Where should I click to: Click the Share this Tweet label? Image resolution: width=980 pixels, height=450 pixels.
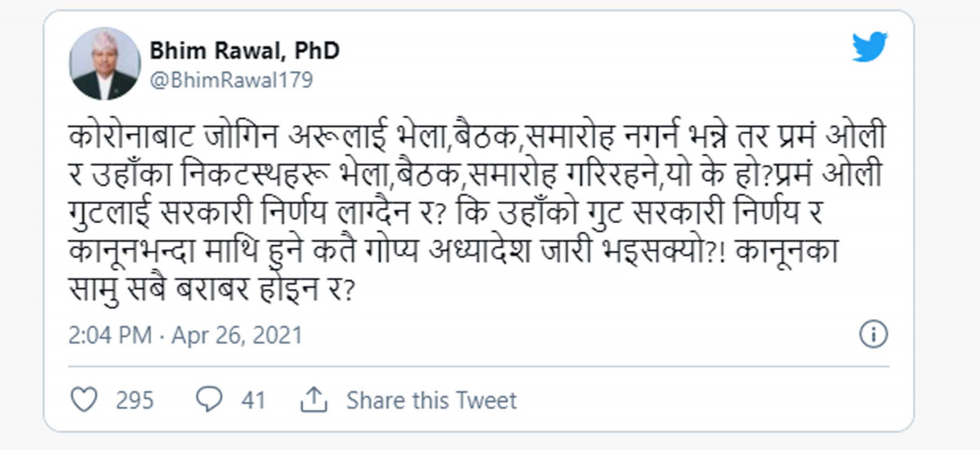click(431, 400)
